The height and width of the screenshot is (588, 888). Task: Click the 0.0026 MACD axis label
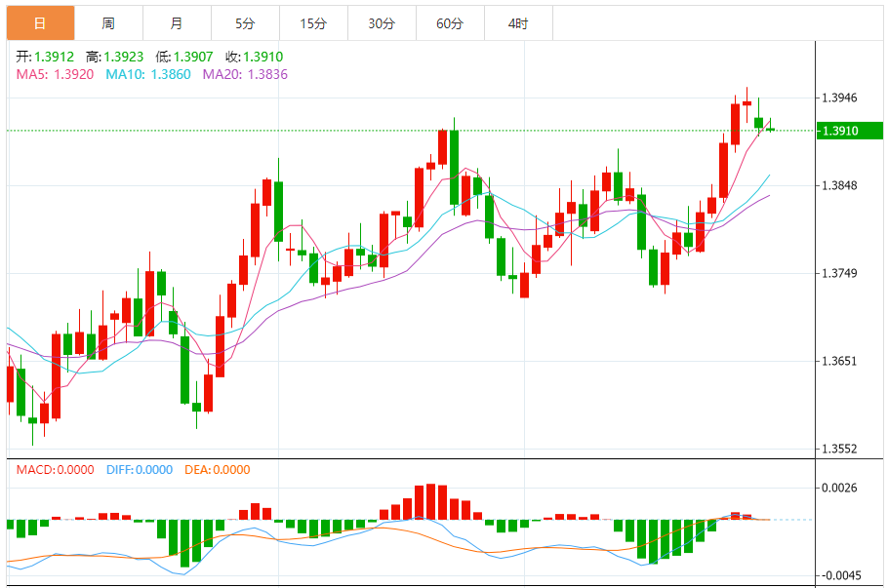pos(839,488)
